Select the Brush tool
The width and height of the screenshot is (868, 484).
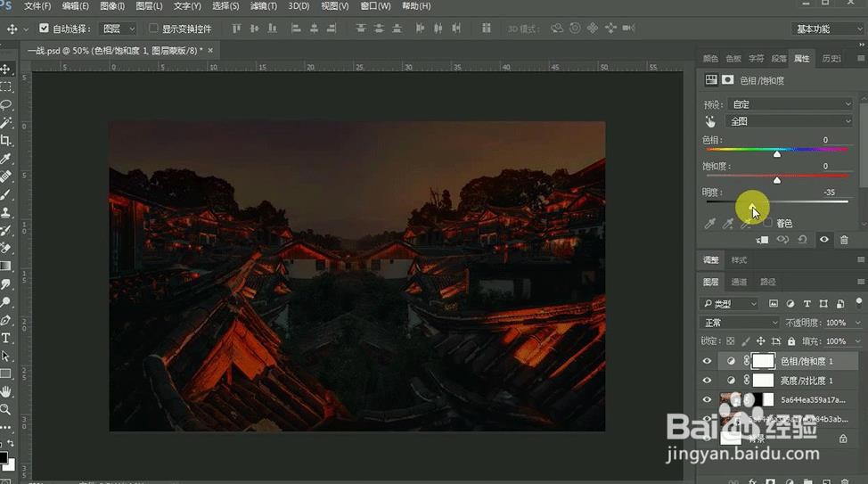tap(5, 195)
